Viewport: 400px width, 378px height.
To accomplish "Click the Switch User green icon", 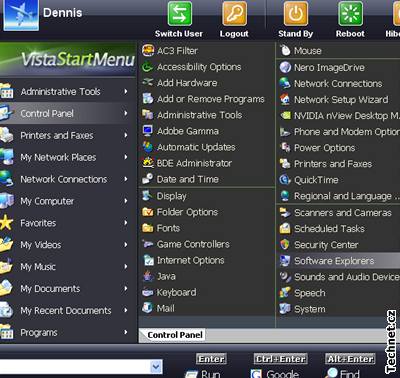I will tap(180, 14).
